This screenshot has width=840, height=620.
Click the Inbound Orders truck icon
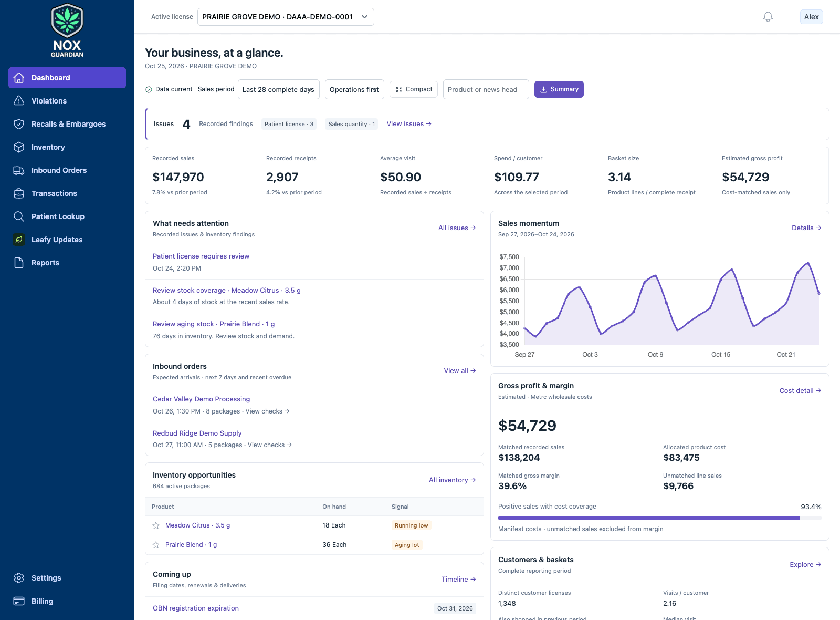tap(19, 170)
